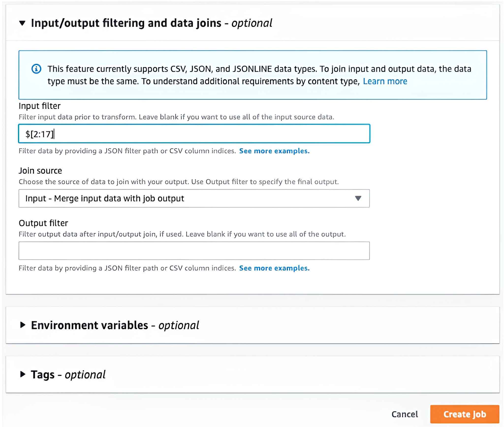Open the Join source dropdown arrow
The height and width of the screenshot is (427, 504).
(358, 198)
